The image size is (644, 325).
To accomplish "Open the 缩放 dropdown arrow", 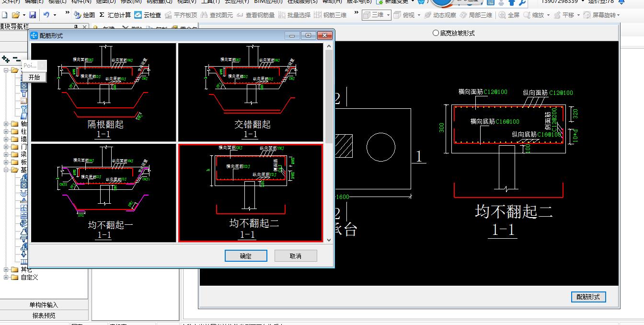I will pos(548,15).
